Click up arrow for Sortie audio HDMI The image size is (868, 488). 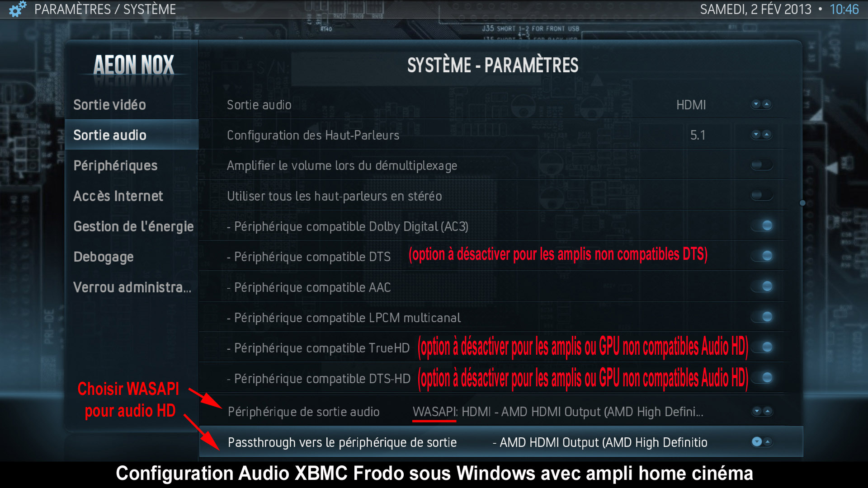pyautogui.click(x=767, y=104)
